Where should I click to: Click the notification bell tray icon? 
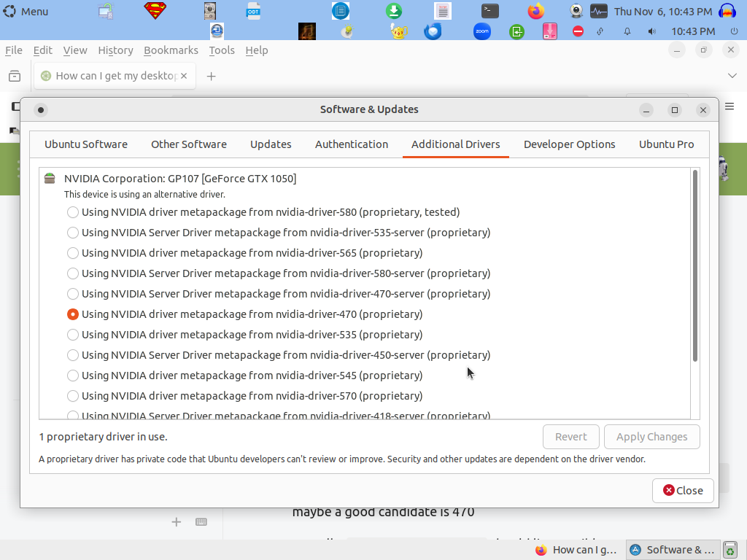point(627,31)
